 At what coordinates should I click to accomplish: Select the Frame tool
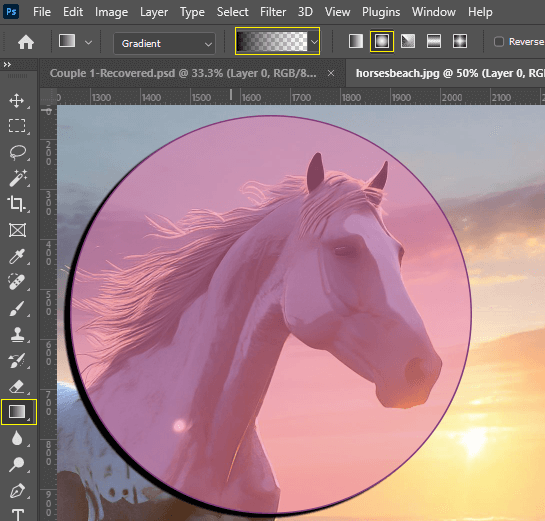click(x=17, y=230)
